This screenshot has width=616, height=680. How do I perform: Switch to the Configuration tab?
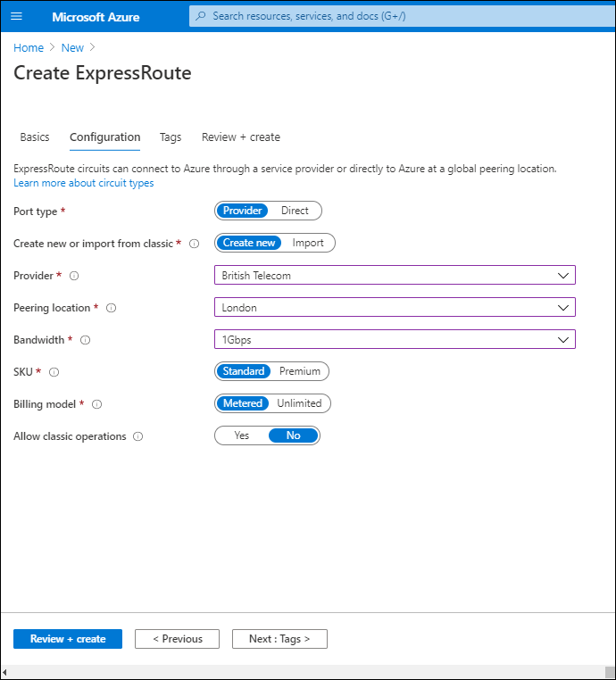click(105, 137)
